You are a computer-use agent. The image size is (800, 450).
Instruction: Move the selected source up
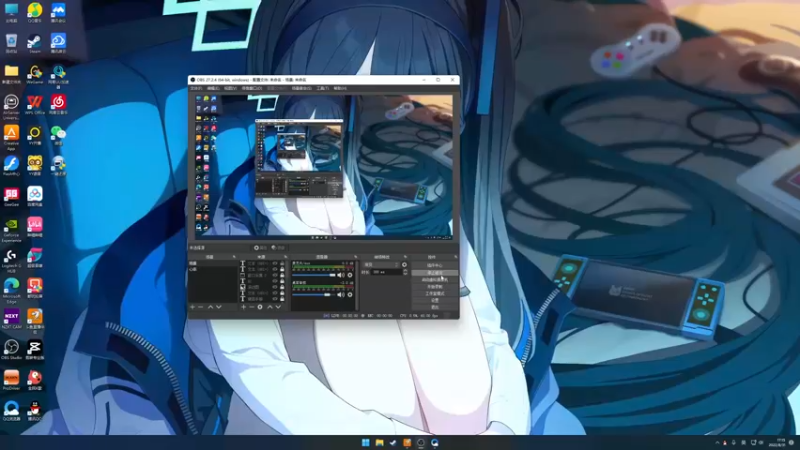[x=270, y=307]
